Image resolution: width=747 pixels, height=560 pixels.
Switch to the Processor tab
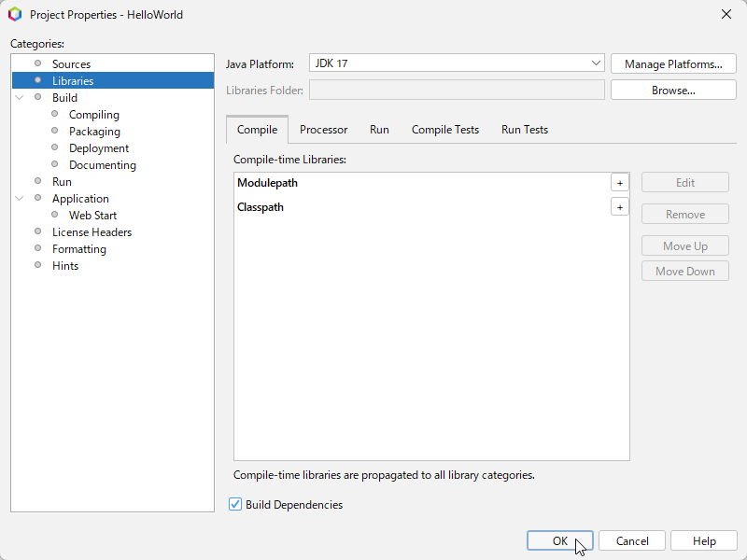click(x=323, y=130)
